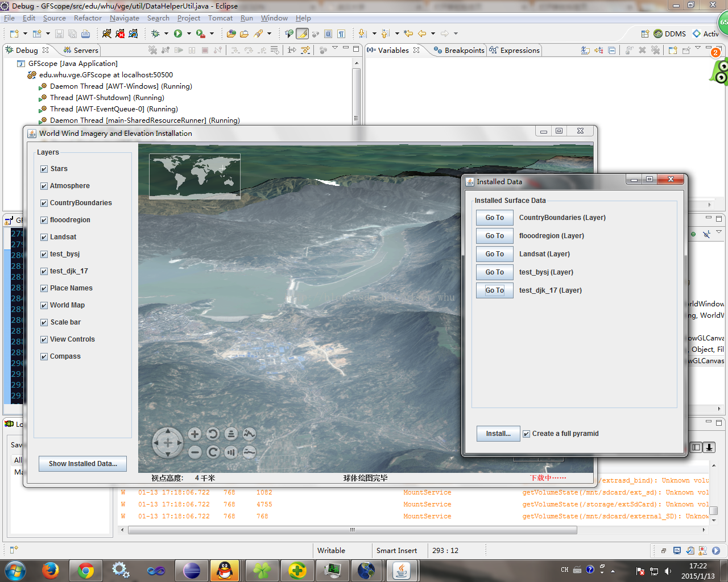This screenshot has height=582, width=728.
Task: Switch to the Servers tab
Action: (x=81, y=50)
